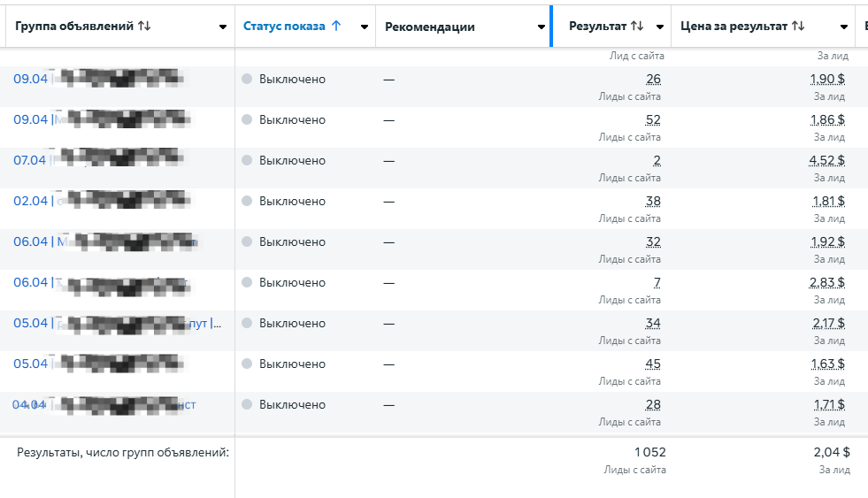Click Выключено status in 1,86 $ row
The image size is (868, 498).
292,120
